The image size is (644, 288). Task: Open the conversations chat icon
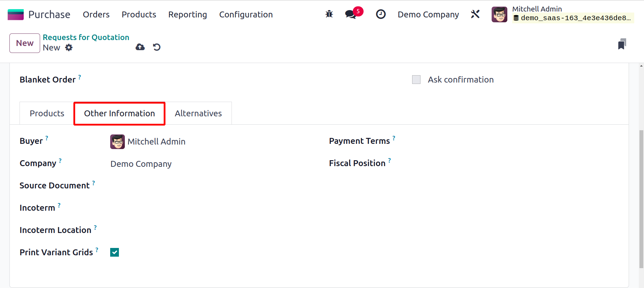point(351,14)
